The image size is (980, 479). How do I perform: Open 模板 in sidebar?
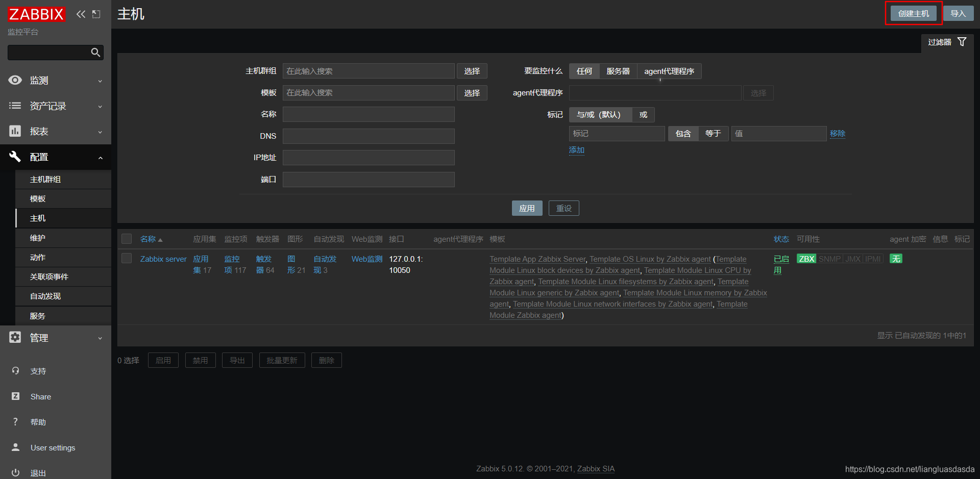click(63, 199)
